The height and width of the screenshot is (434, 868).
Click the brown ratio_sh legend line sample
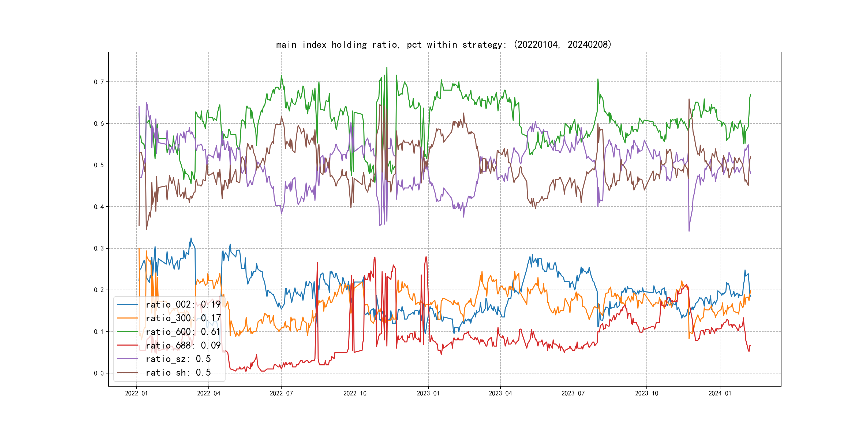click(x=128, y=373)
